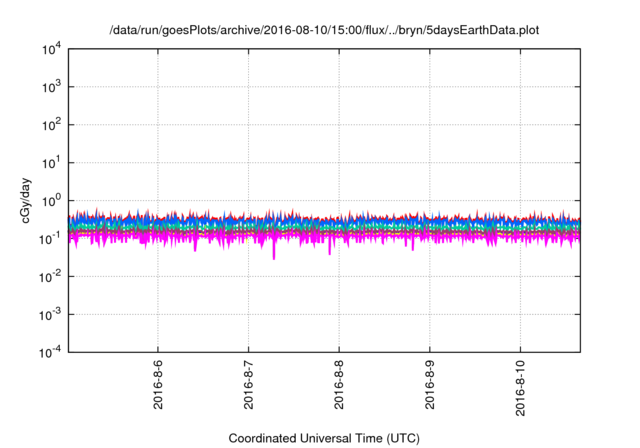Click the 10^0 y-axis tick label
This screenshot has height=448, width=640.
pos(51,201)
